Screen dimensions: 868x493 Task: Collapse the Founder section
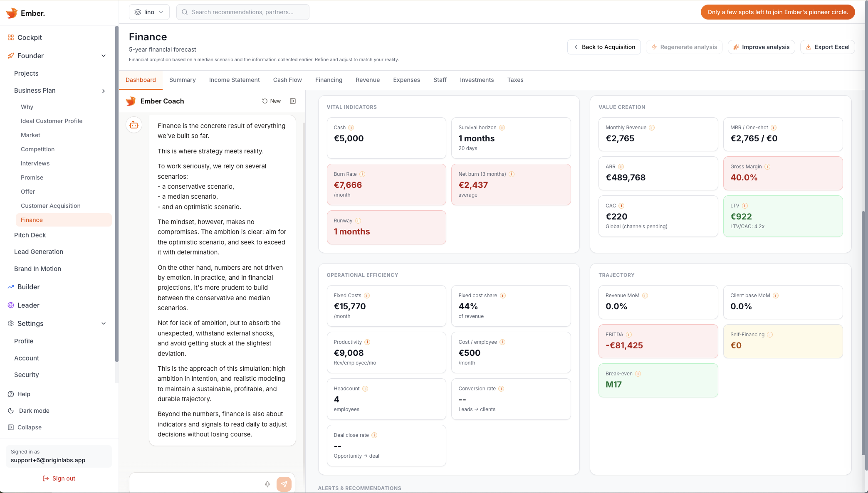pos(104,55)
